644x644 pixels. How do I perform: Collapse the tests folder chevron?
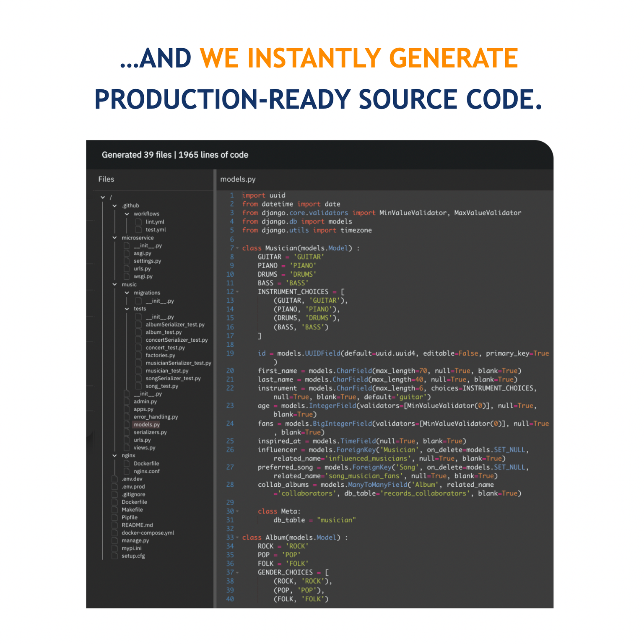pyautogui.click(x=127, y=309)
